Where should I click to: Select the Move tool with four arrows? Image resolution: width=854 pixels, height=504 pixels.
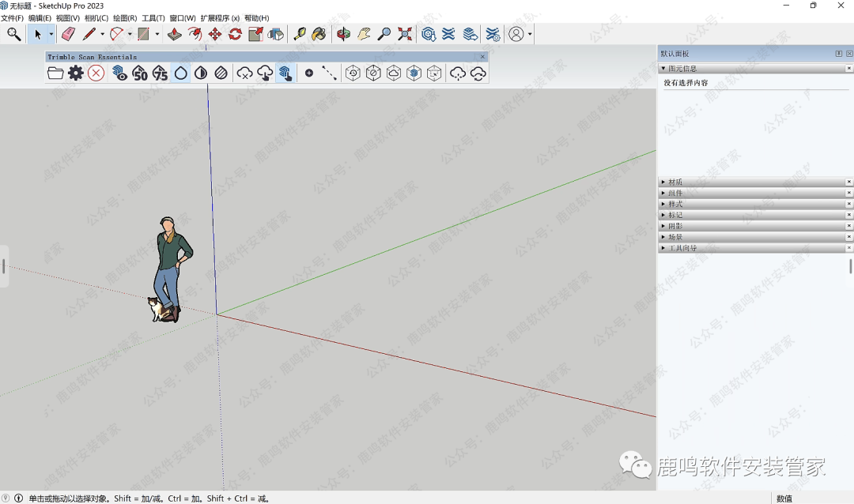click(x=215, y=34)
